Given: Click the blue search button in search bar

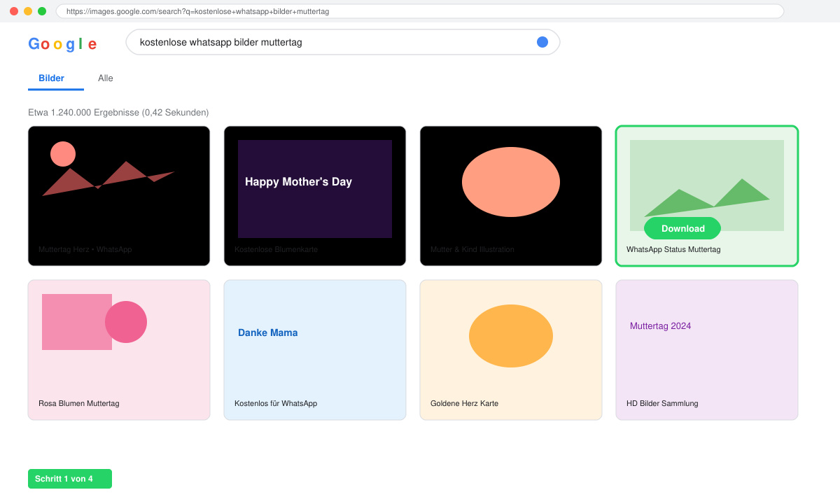Looking at the screenshot, I should (542, 42).
